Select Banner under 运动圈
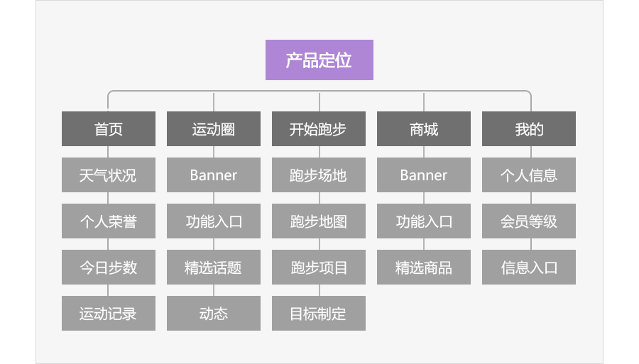The height and width of the screenshot is (364, 639). click(x=214, y=175)
